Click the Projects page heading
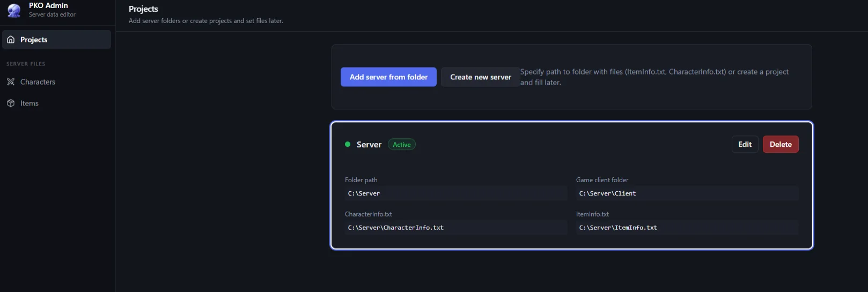This screenshot has width=868, height=292. pos(143,9)
